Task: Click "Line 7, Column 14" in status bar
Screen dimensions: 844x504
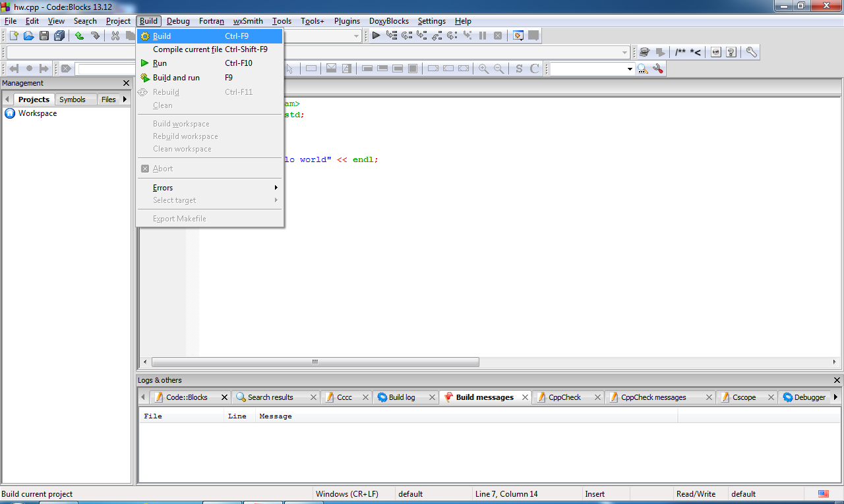Action: 506,494
